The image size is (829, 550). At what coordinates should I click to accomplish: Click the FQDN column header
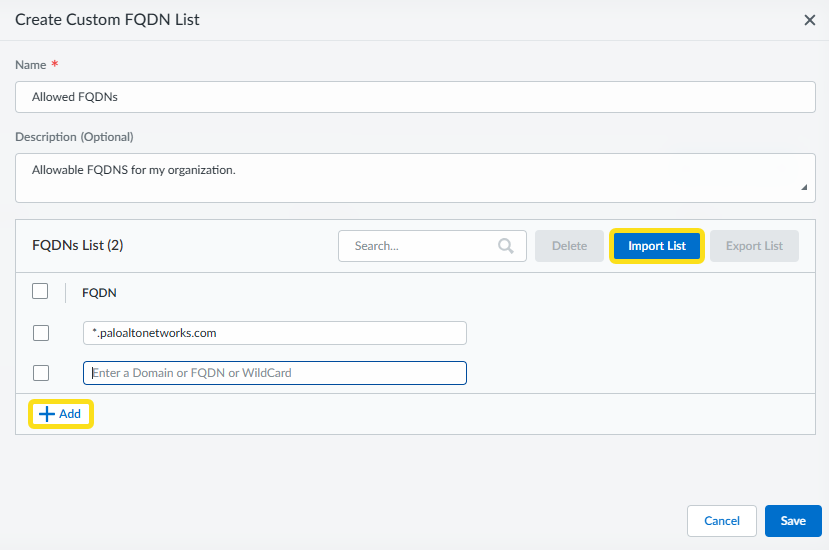click(x=99, y=293)
